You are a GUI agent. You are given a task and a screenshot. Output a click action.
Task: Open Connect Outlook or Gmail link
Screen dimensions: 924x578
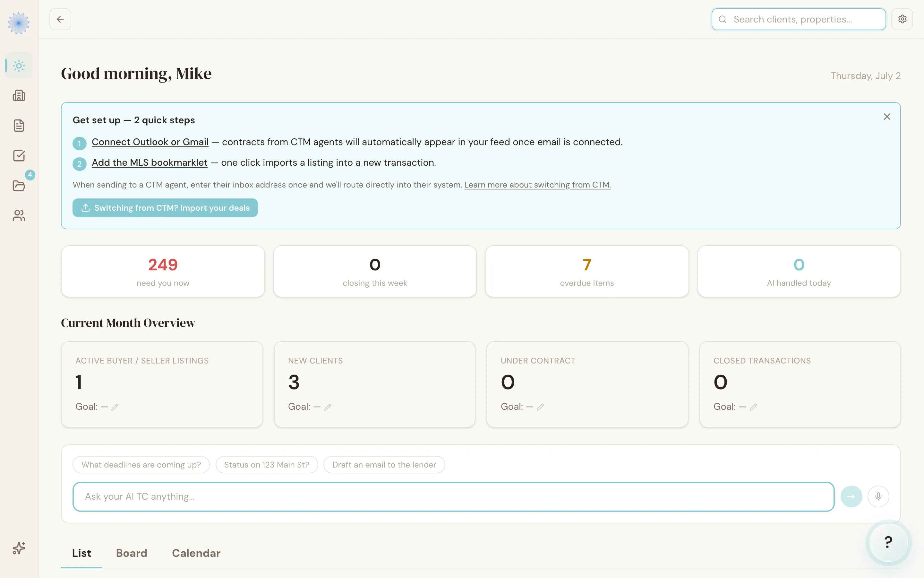point(150,142)
